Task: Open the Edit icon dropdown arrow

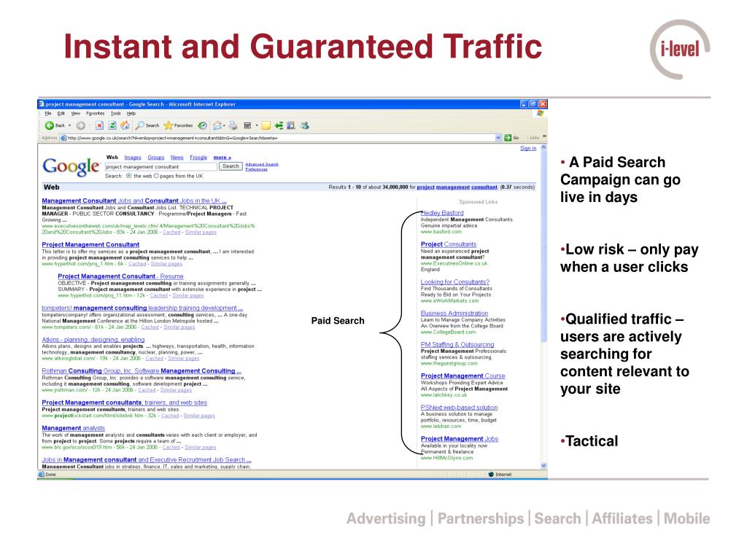Action: 256,125
